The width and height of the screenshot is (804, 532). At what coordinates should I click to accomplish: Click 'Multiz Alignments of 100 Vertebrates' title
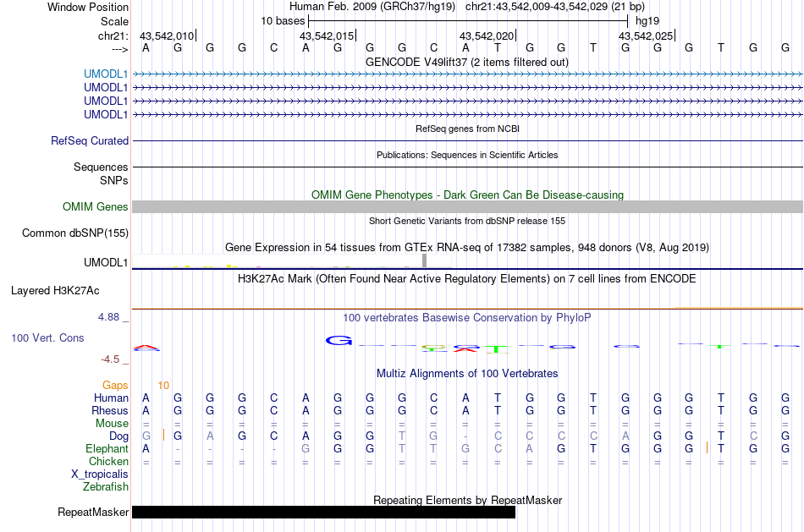click(467, 374)
